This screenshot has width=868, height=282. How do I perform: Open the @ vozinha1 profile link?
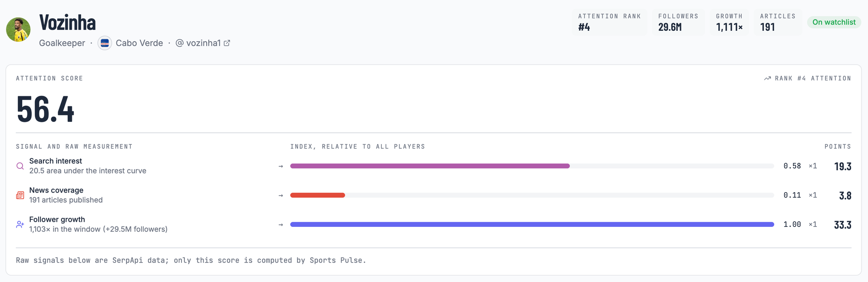point(203,43)
